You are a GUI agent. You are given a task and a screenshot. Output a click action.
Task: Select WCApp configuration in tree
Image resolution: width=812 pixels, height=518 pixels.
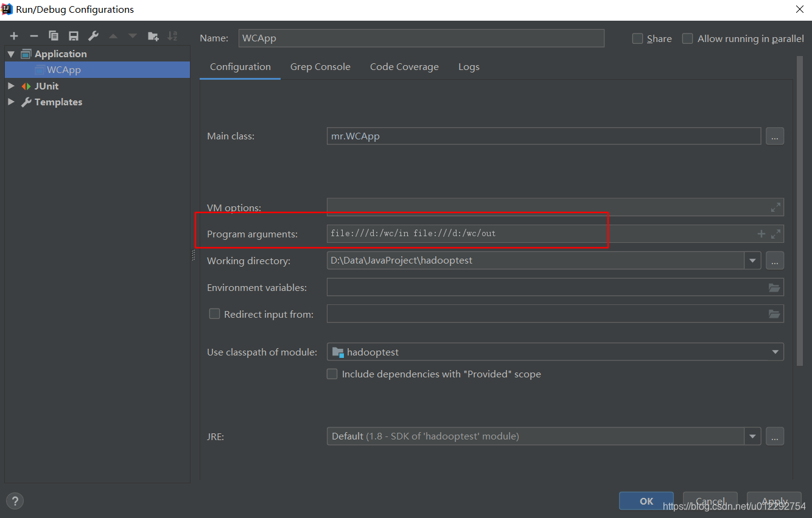pyautogui.click(x=97, y=70)
